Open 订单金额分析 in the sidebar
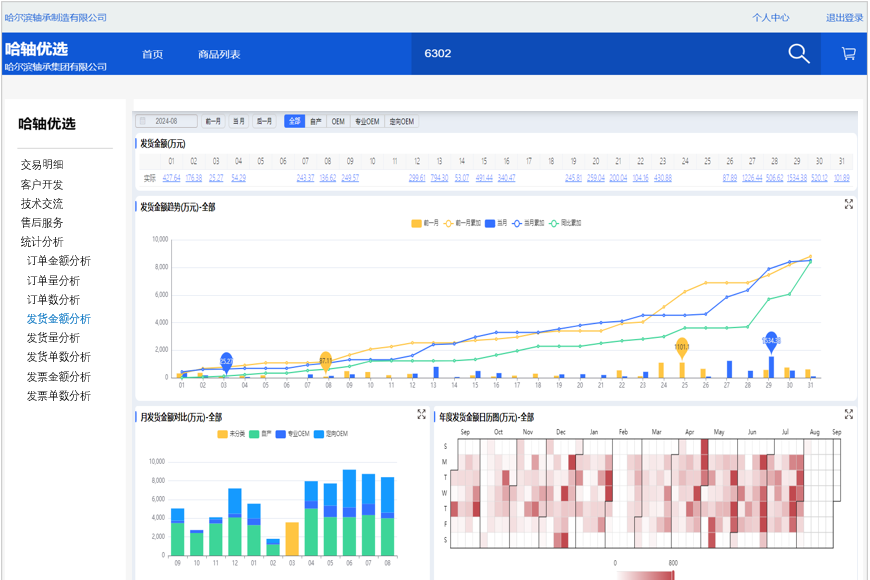The height and width of the screenshot is (580, 870). 59,261
